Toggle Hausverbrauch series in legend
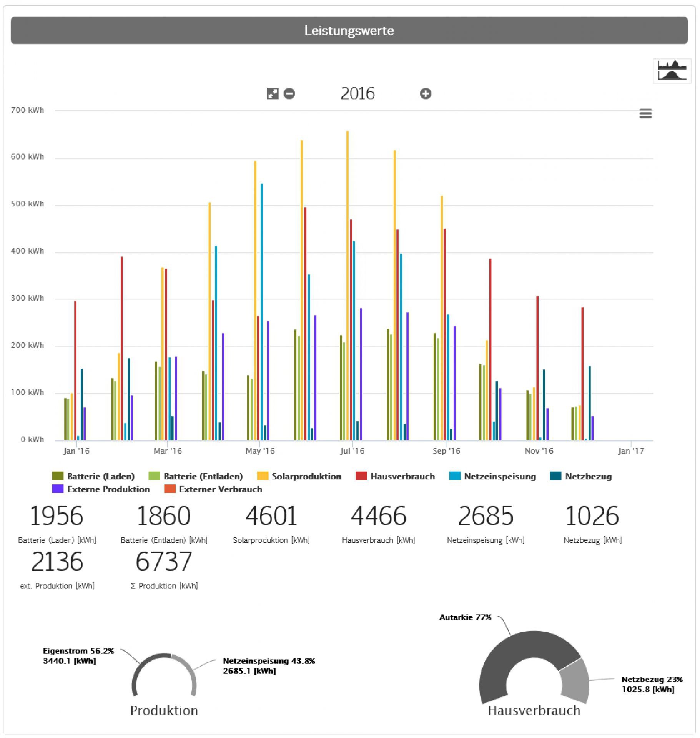 [x=395, y=476]
